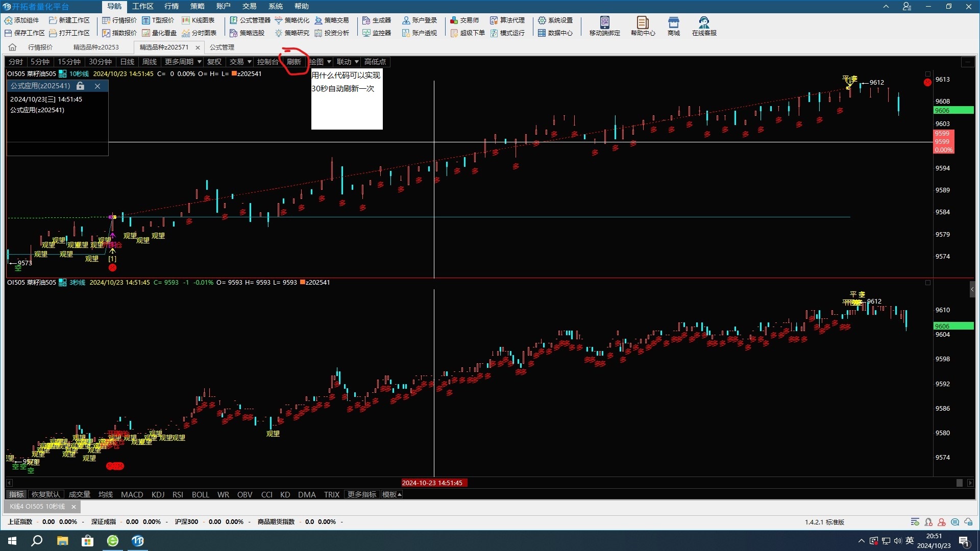Switch to 精选品种z20253 tab

pyautogui.click(x=96, y=47)
